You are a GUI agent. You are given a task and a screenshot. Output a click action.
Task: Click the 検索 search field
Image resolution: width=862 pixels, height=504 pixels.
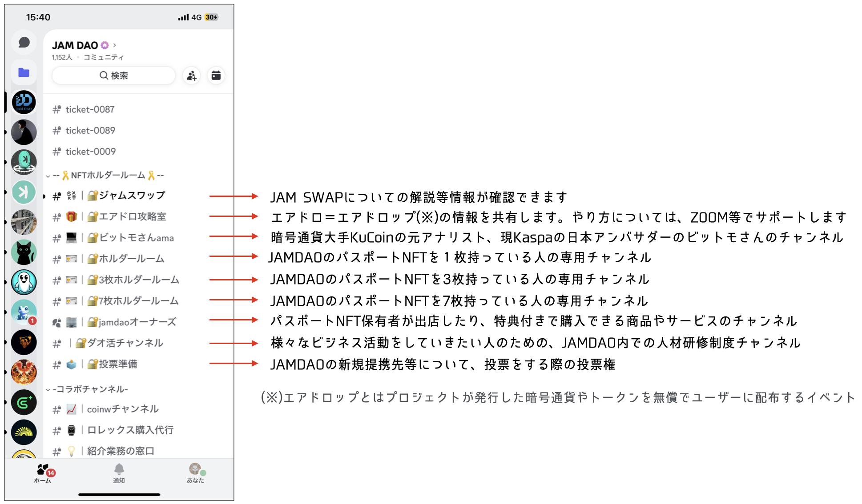pyautogui.click(x=114, y=76)
